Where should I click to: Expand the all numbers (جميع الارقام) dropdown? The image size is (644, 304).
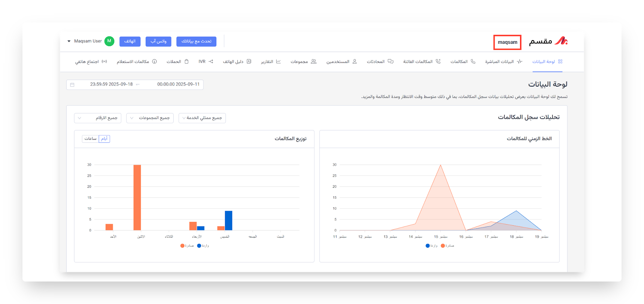coord(98,118)
